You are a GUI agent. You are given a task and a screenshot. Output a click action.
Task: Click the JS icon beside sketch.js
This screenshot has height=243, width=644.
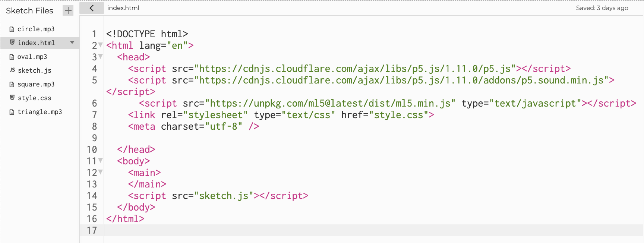click(12, 70)
